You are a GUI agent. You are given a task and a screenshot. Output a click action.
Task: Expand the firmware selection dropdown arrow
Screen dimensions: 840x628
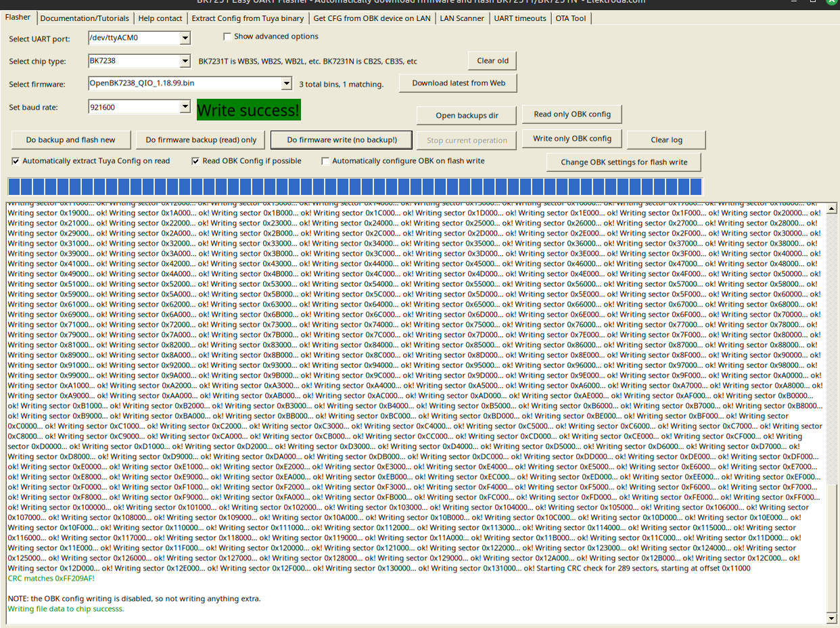point(287,84)
